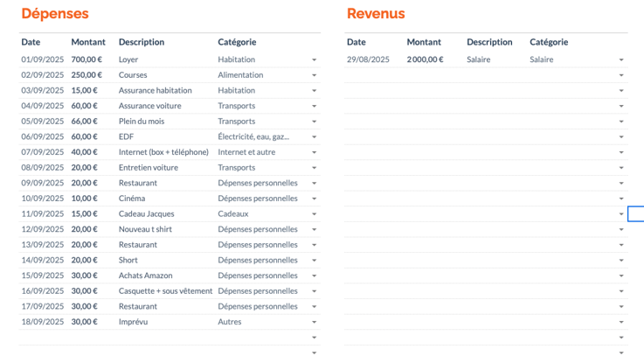Click date 06/09/2025 in Dépenses
Screen dimensions: 644x356
click(43, 136)
